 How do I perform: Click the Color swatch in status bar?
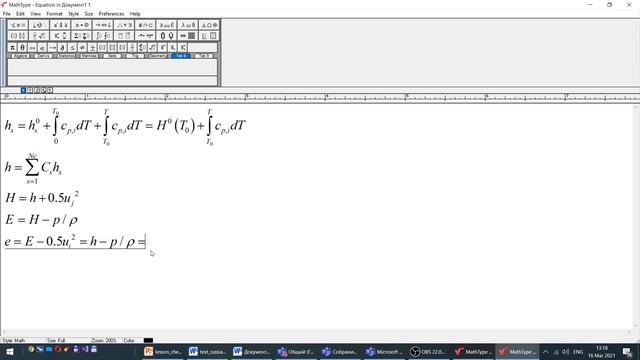[148, 340]
